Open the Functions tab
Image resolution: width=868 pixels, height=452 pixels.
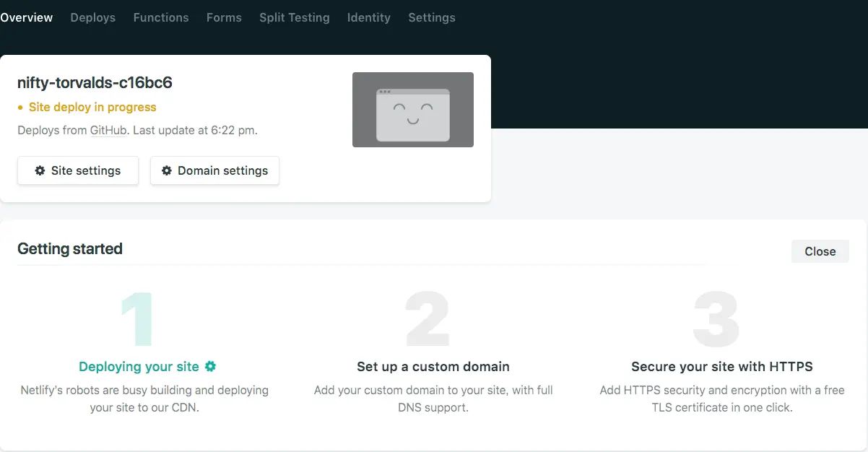(x=161, y=17)
